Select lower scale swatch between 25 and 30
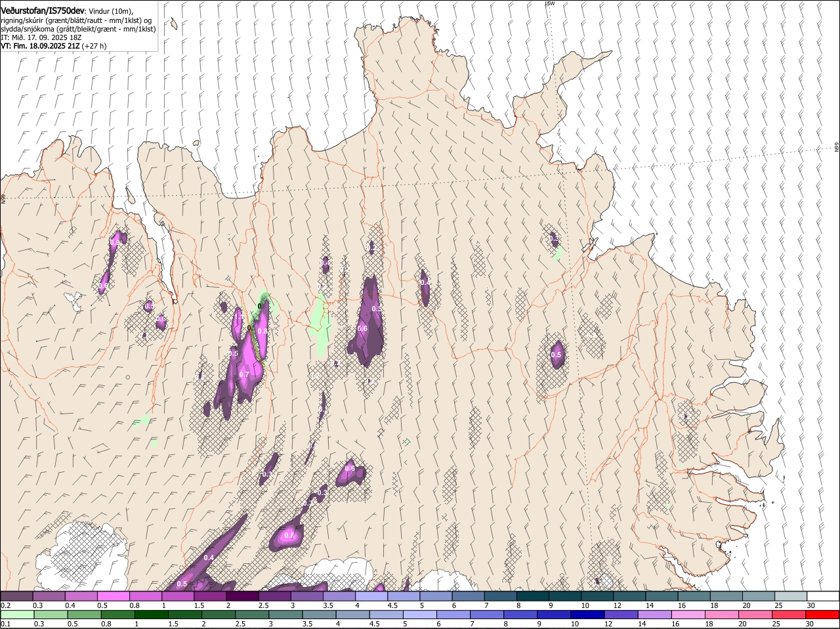840x629 pixels. (x=789, y=615)
